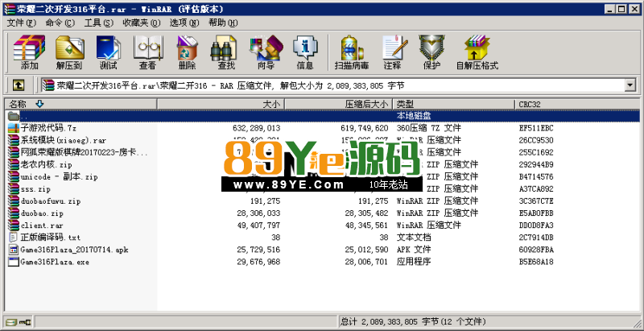The width and height of the screenshot is (644, 331).
Task: Launch the Wizard (向导) tool
Action: click(x=266, y=52)
